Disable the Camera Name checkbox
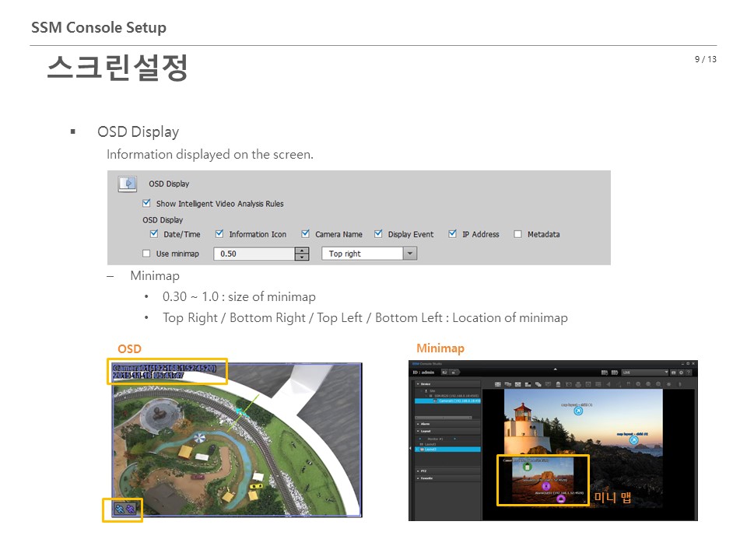The image size is (747, 560). coord(305,234)
